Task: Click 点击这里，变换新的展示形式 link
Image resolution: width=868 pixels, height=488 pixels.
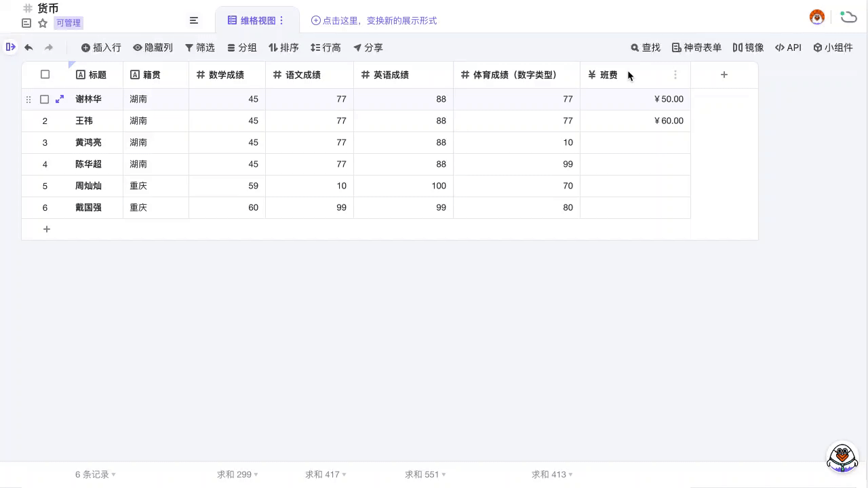Action: pyautogui.click(x=376, y=21)
